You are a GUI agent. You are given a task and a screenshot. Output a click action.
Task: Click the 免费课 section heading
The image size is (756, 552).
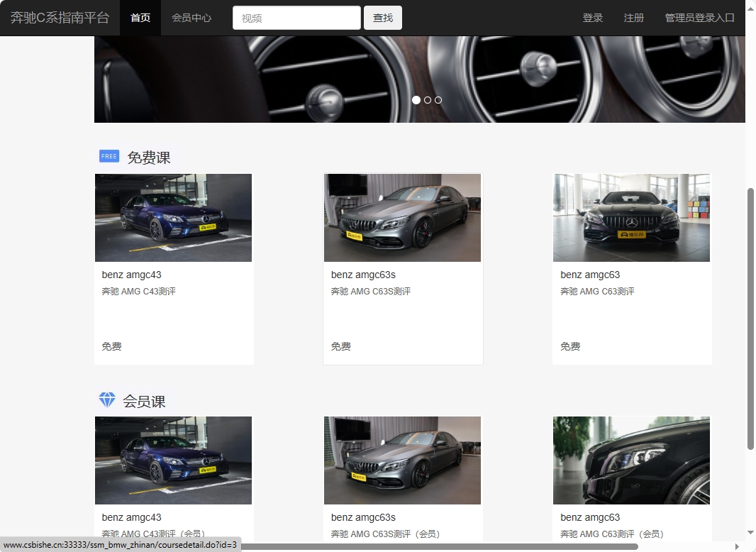click(148, 158)
